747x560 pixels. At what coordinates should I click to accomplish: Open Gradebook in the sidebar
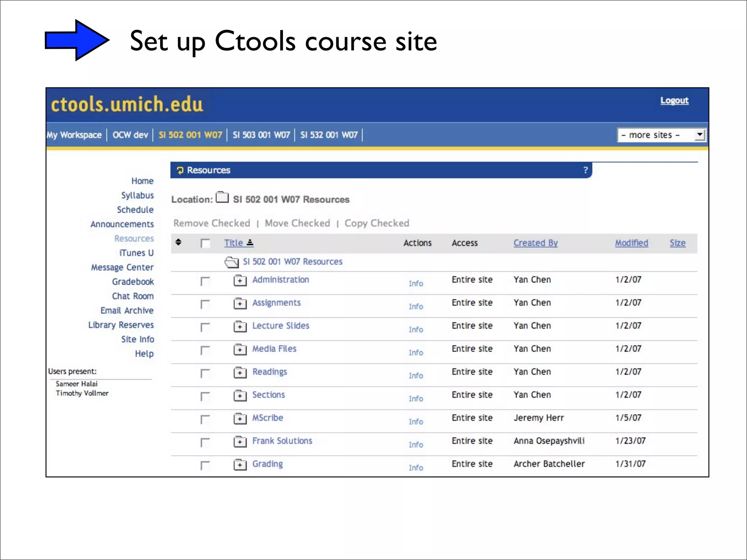pos(133,281)
